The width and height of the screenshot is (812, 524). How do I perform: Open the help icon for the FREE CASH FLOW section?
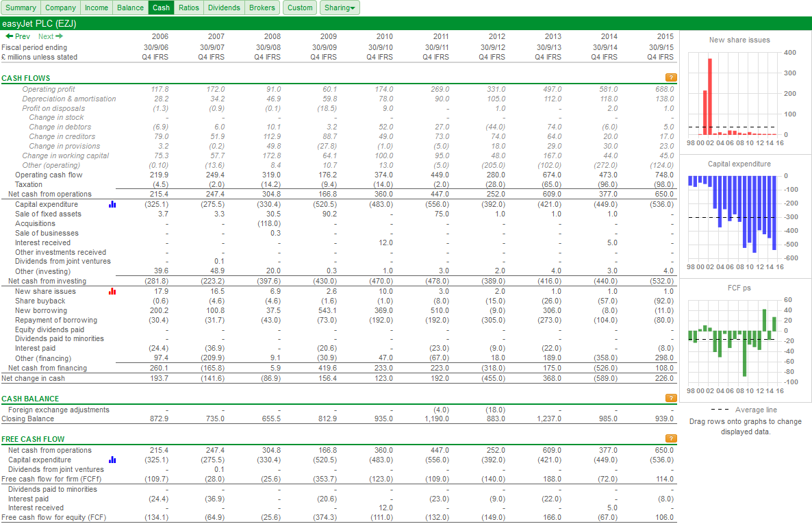tap(671, 438)
